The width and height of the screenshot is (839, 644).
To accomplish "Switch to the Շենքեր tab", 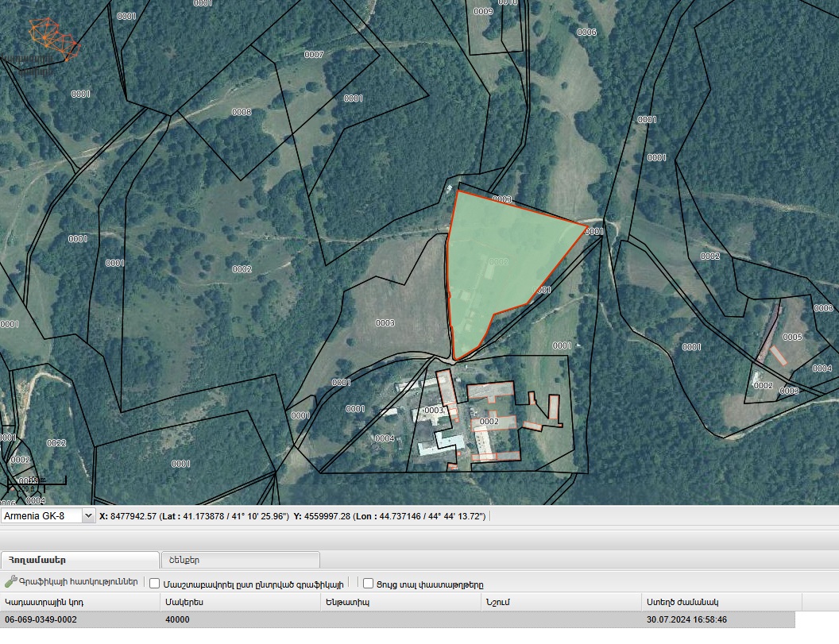I will coord(240,560).
